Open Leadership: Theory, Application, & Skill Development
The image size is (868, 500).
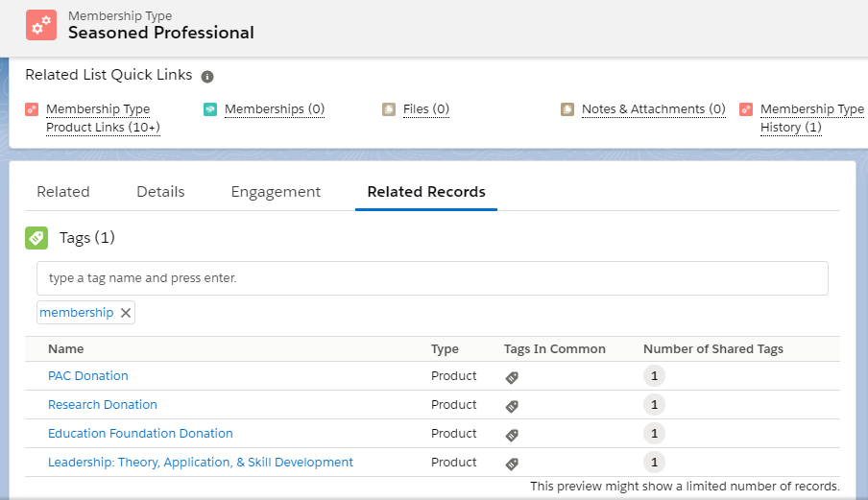click(x=201, y=463)
